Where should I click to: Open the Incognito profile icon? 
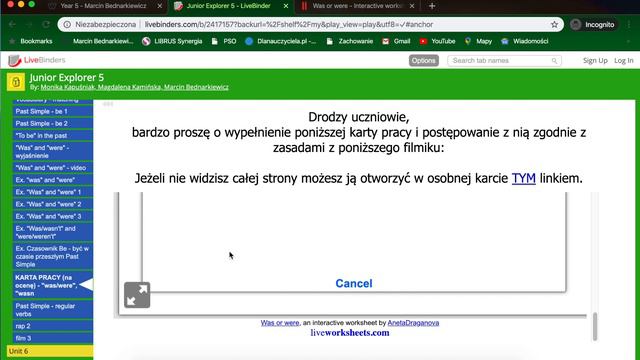pyautogui.click(x=576, y=24)
